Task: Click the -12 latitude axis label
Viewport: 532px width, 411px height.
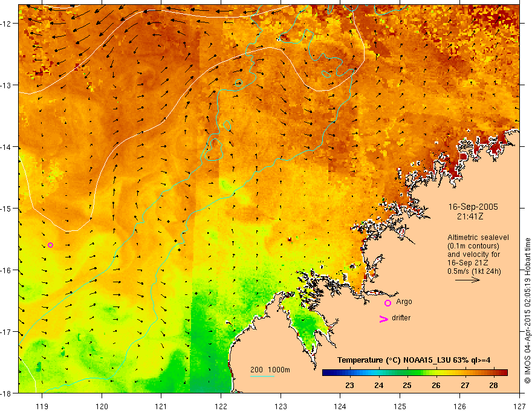Action: [6, 24]
